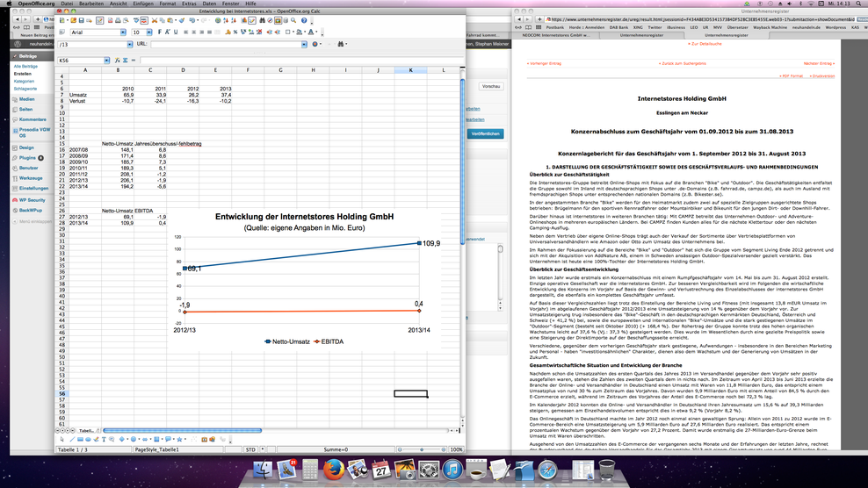Open the Extras menu
This screenshot has width=868, height=488.
pyautogui.click(x=189, y=4)
